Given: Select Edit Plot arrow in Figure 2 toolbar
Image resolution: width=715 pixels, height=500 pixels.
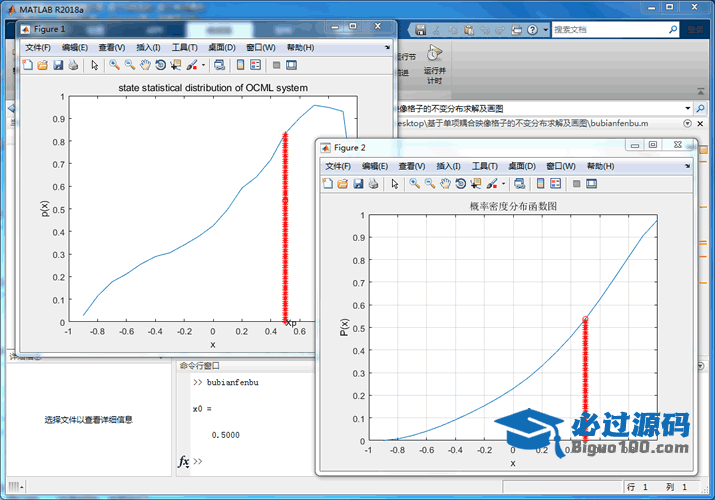Looking at the screenshot, I should coord(394,184).
